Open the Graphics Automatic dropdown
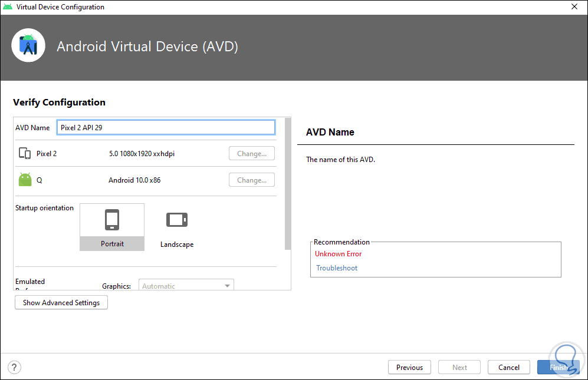This screenshot has height=380, width=588. pyautogui.click(x=186, y=285)
